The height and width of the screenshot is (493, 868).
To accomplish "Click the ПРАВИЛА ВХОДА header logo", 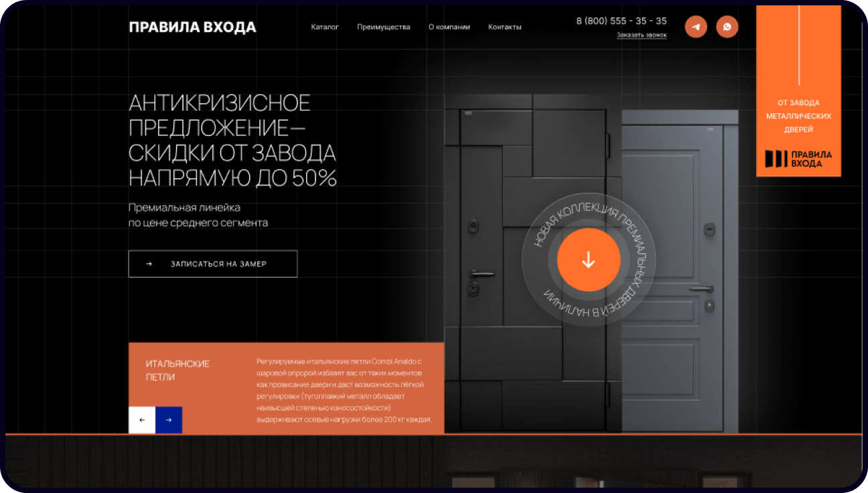I will 193,27.
